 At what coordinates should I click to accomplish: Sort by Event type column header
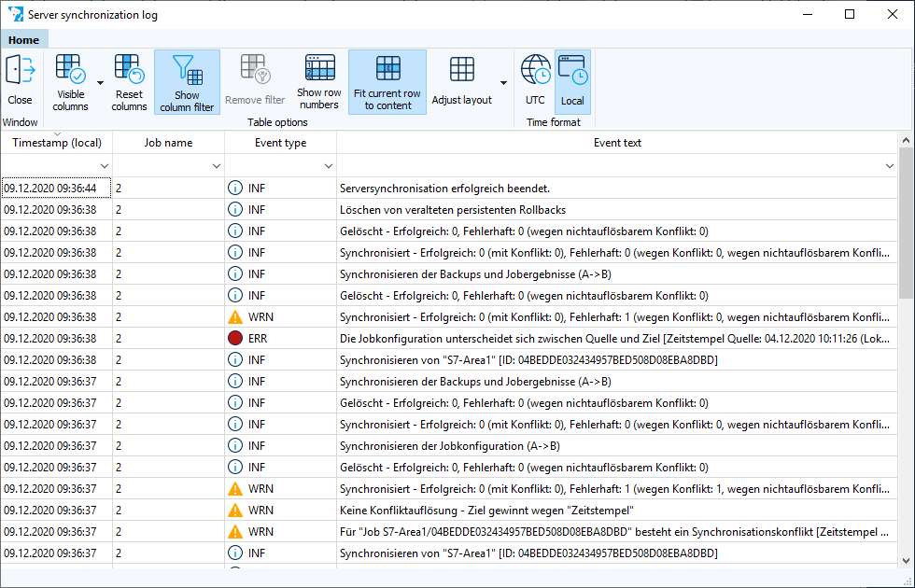[x=280, y=143]
